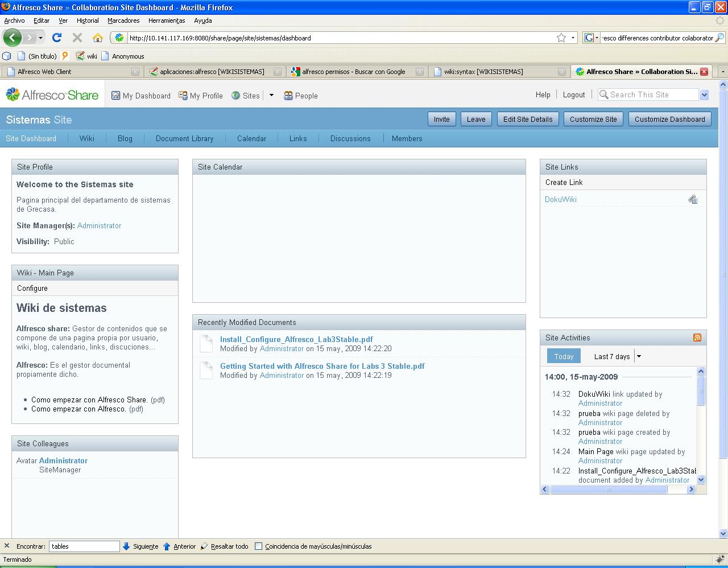Select the Today filter in Site Activities
The height and width of the screenshot is (568, 728).
pyautogui.click(x=564, y=356)
